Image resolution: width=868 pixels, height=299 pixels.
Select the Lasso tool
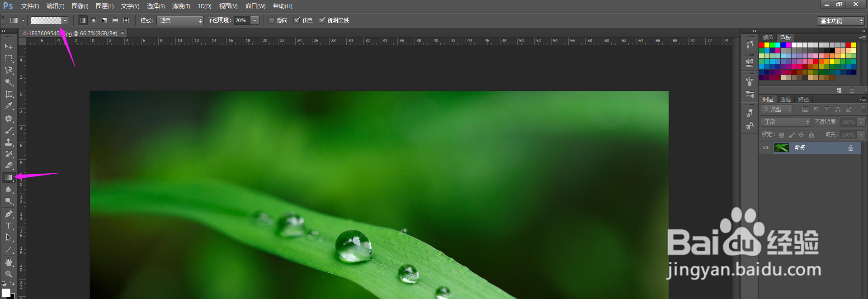click(x=9, y=70)
